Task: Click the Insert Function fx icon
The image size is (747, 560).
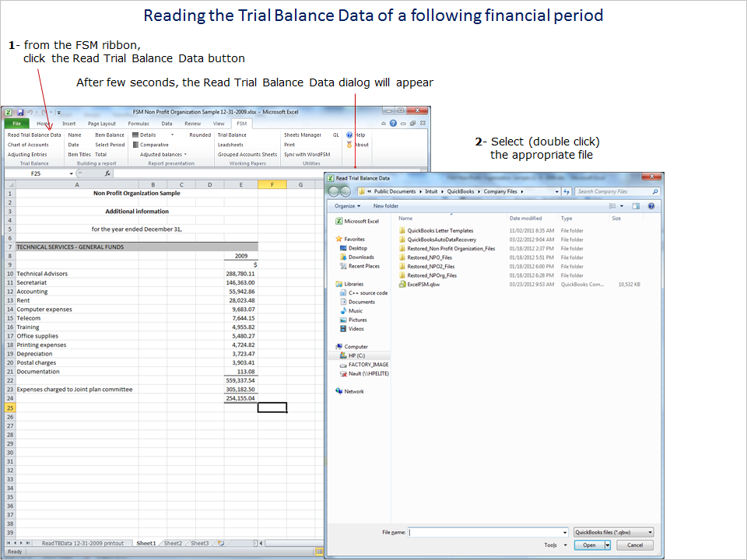Action: (x=107, y=173)
